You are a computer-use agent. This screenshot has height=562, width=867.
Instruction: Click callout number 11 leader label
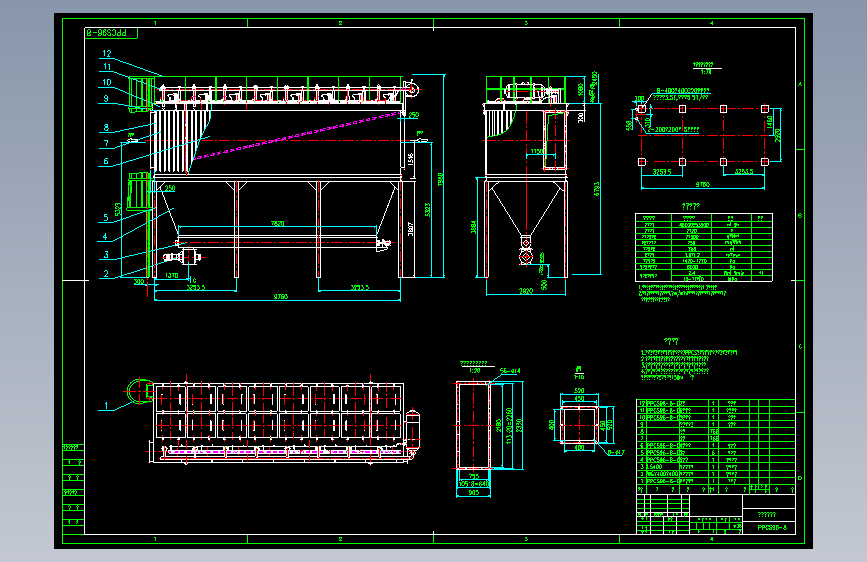click(x=107, y=66)
